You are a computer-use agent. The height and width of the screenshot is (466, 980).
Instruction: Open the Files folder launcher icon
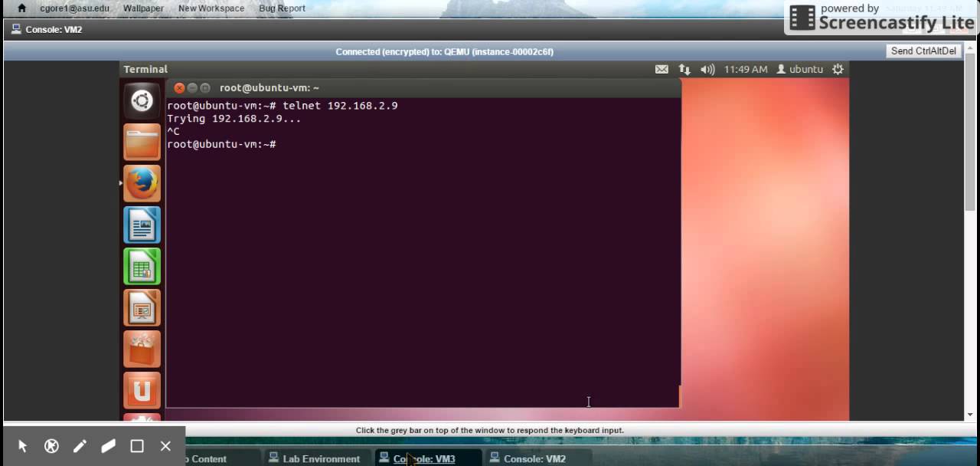coord(142,142)
